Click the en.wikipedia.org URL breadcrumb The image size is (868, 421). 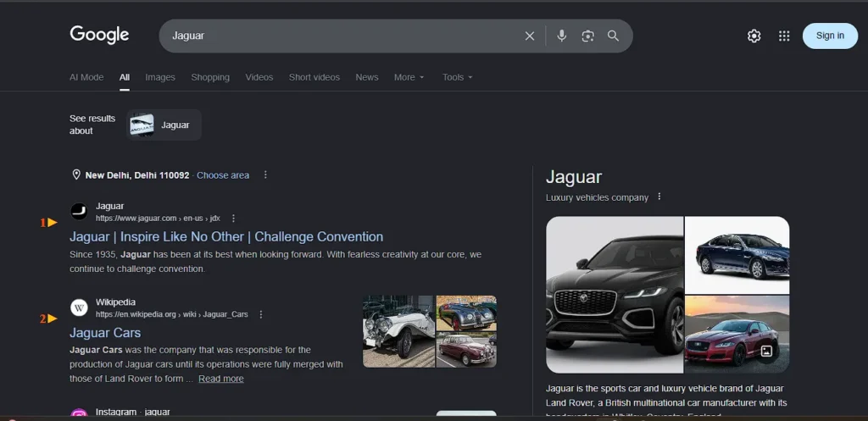point(171,314)
